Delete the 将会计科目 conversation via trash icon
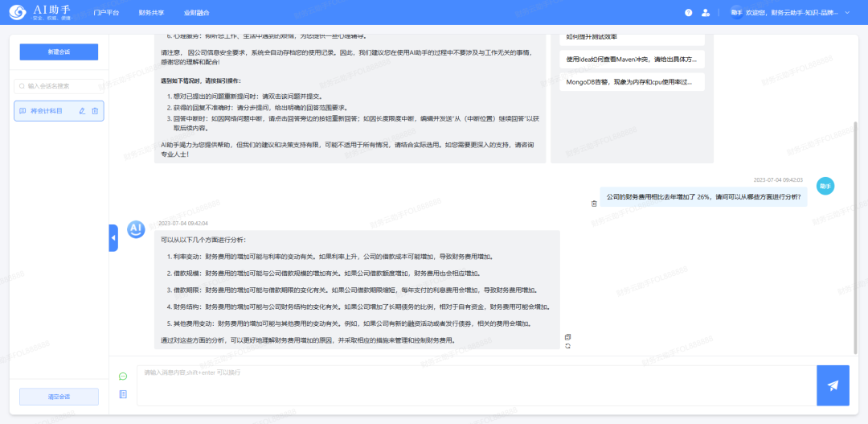This screenshot has width=868, height=424. click(x=95, y=111)
